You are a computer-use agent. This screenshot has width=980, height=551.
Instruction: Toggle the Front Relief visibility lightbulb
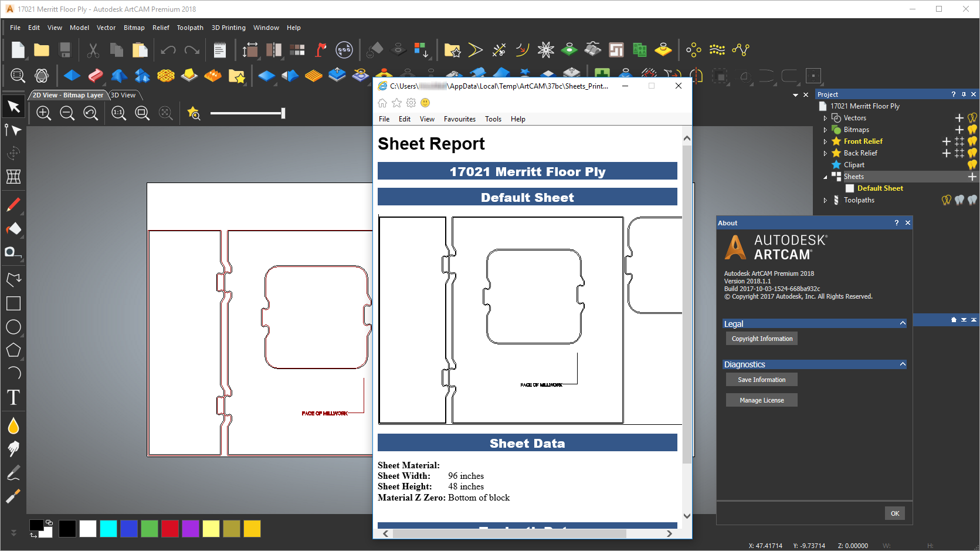point(972,141)
